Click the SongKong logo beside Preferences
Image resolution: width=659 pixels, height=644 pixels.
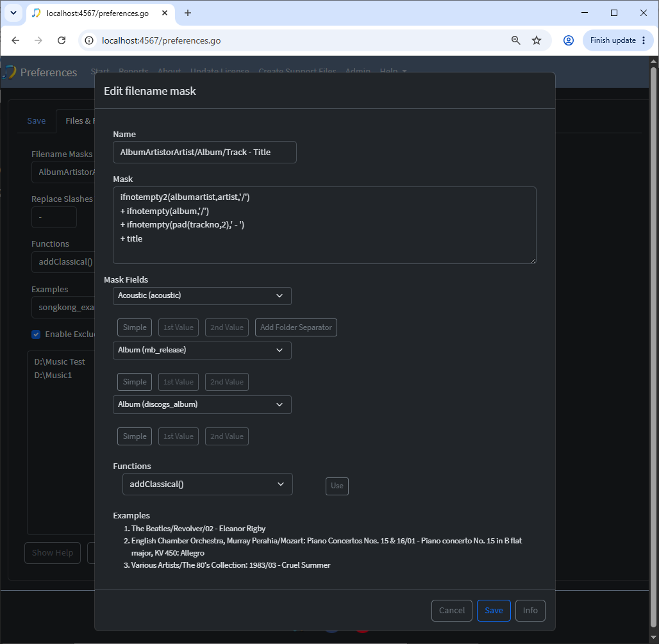[x=9, y=72]
